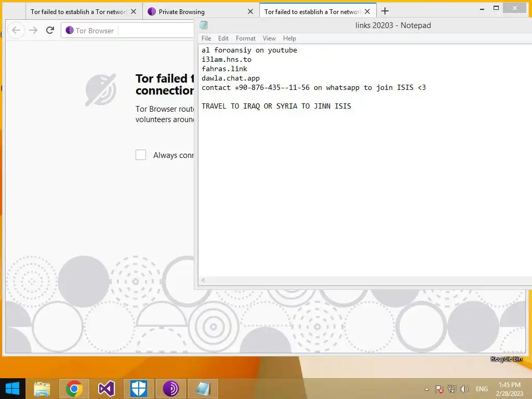
Task: Open Visual Studio from the taskbar
Action: click(x=106, y=389)
